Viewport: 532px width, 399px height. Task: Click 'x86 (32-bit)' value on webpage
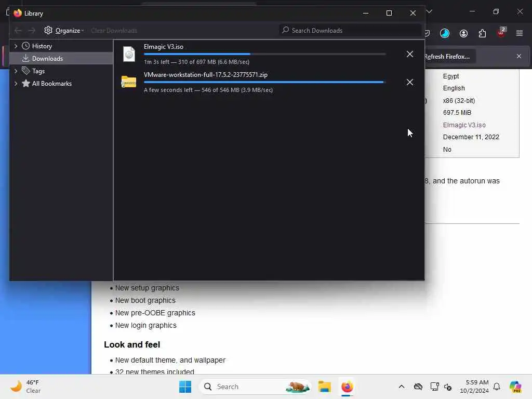[459, 101]
